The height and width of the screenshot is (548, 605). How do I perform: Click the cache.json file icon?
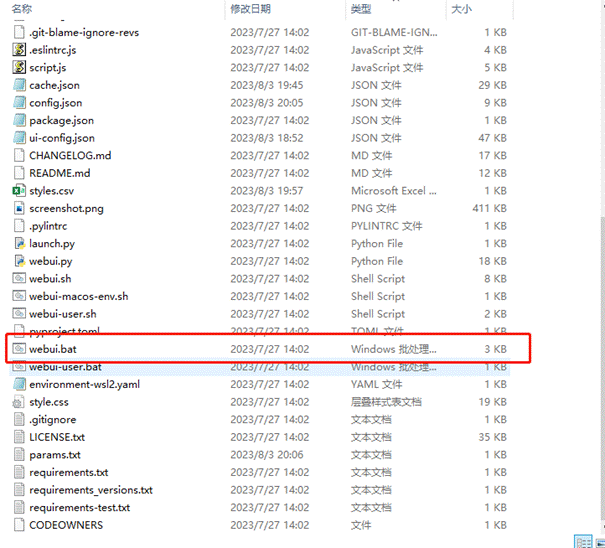[19, 85]
